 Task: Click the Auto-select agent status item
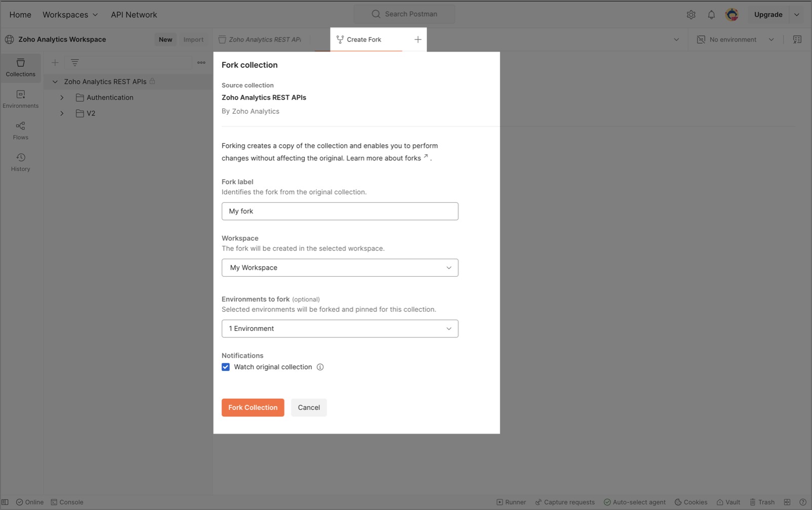tap(635, 502)
